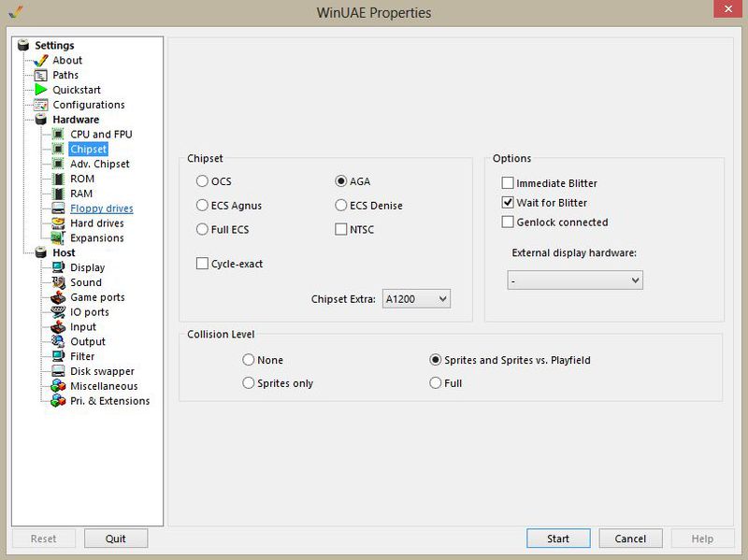
Task: Choose Full collision level radio button
Action: [436, 383]
